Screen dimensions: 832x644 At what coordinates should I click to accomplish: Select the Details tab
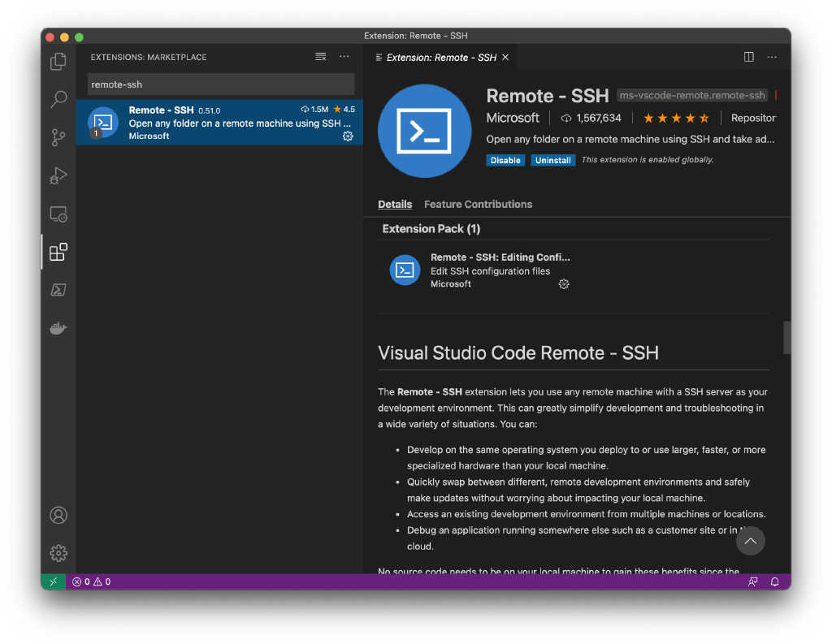click(395, 204)
